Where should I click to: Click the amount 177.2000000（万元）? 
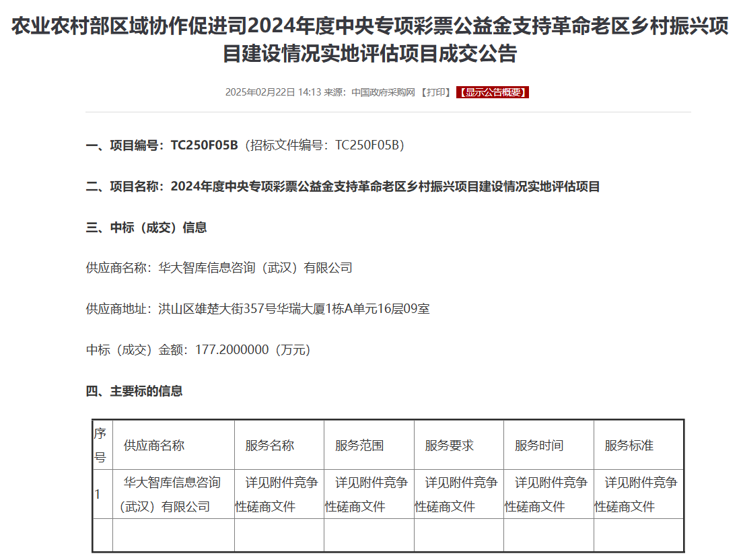[252, 349]
